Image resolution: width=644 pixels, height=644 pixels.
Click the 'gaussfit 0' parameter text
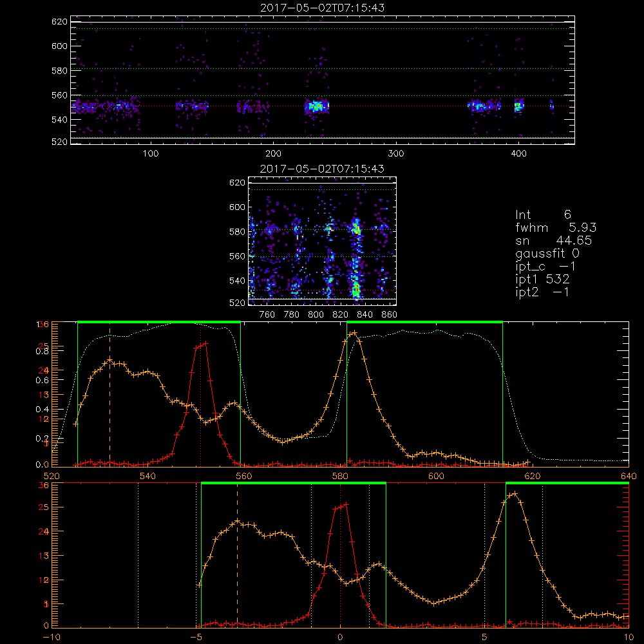(547, 253)
